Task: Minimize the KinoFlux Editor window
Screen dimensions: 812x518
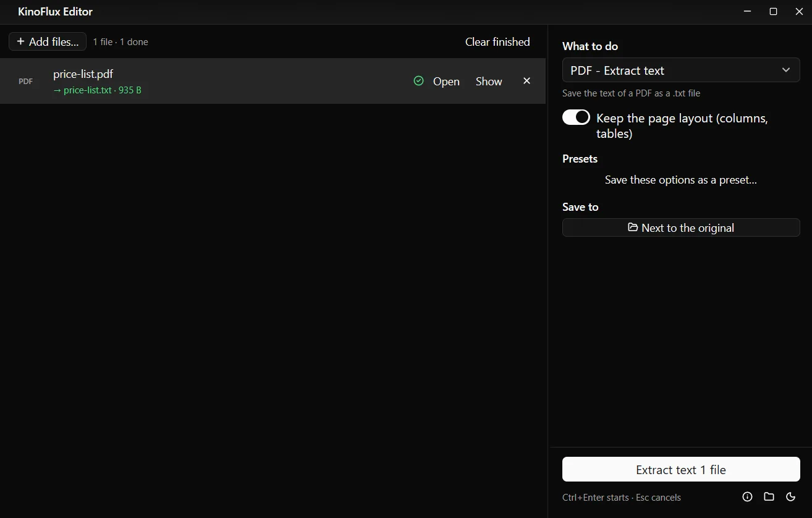Action: 748,12
